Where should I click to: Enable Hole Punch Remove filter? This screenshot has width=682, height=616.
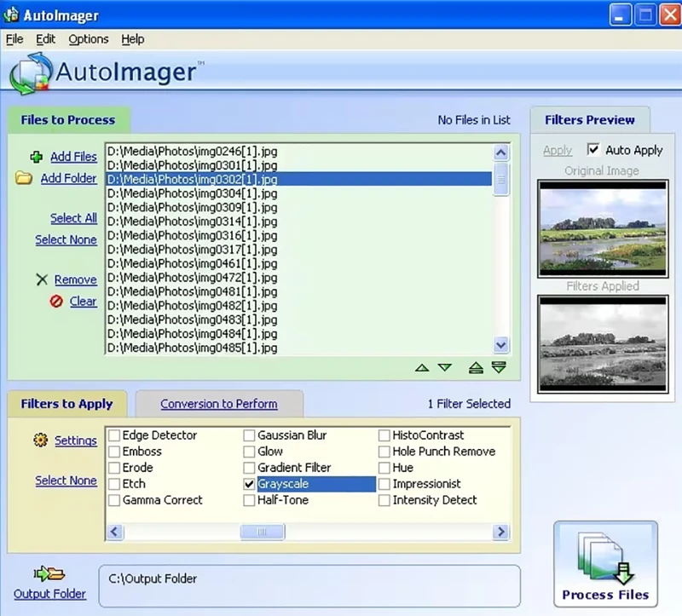click(x=384, y=452)
